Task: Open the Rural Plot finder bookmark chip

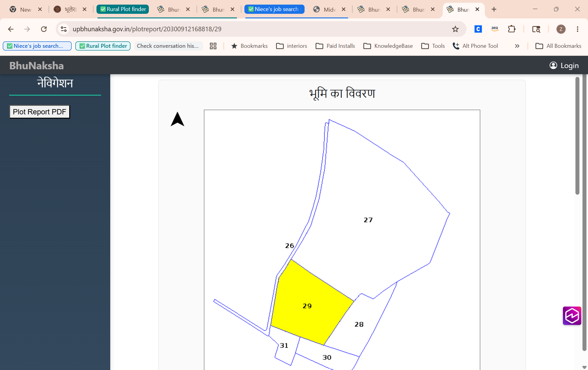Action: pos(103,46)
